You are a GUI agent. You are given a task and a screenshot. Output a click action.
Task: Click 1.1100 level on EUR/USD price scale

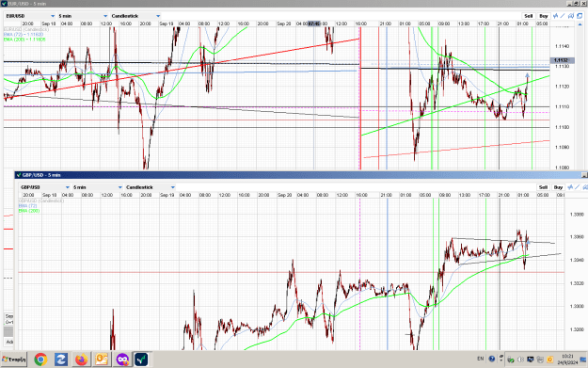[562, 127]
